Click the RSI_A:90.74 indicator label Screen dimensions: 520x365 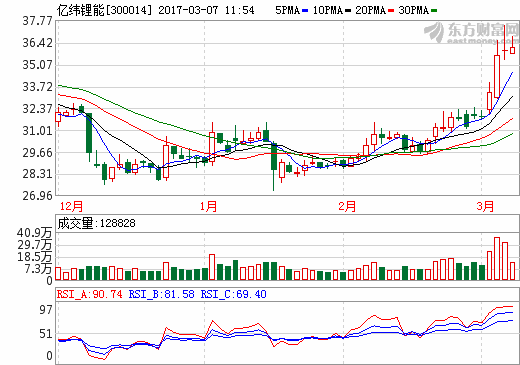coord(90,294)
